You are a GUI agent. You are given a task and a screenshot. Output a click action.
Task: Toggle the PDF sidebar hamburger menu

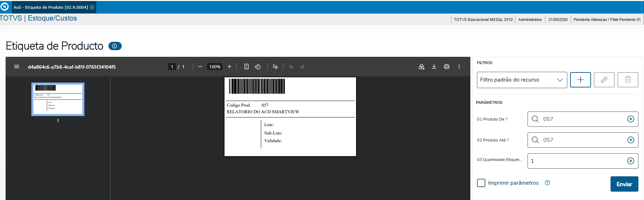(x=17, y=67)
